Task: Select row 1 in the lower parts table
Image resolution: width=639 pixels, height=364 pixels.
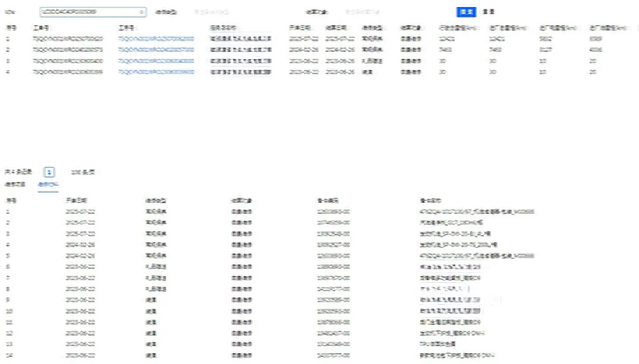Action: pos(263,212)
